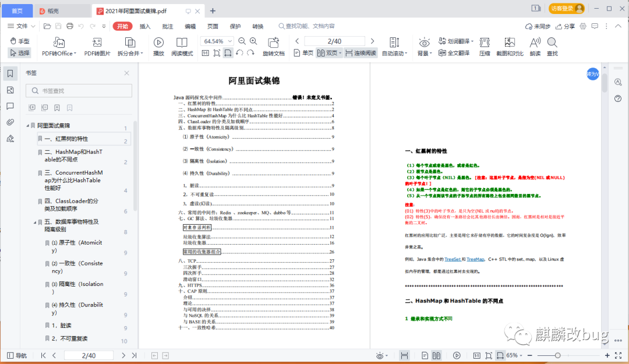
Task: Open the thumbnails panel in left sidebar
Action: pos(10,90)
